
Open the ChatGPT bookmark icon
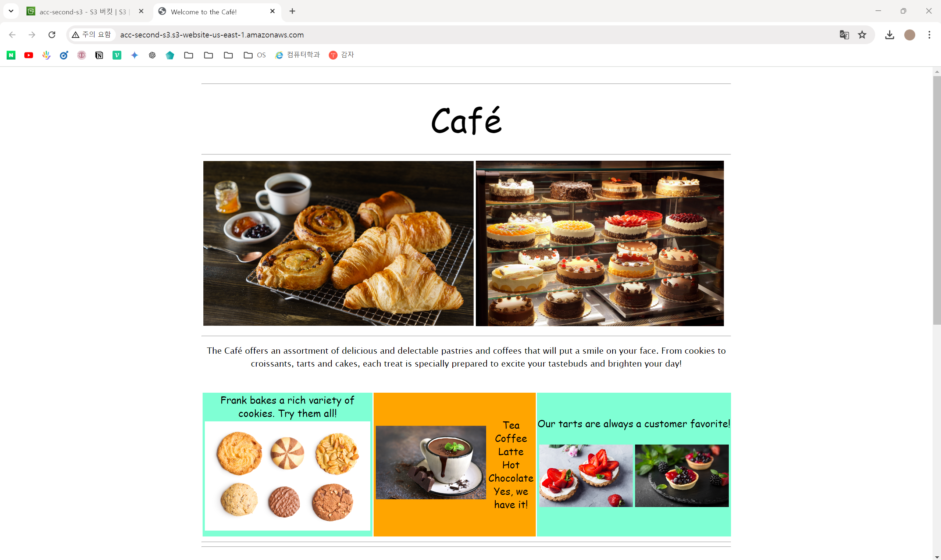pyautogui.click(x=152, y=55)
